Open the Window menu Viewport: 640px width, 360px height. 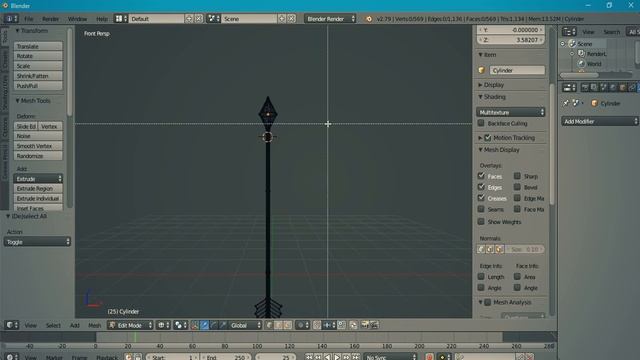tap(78, 19)
